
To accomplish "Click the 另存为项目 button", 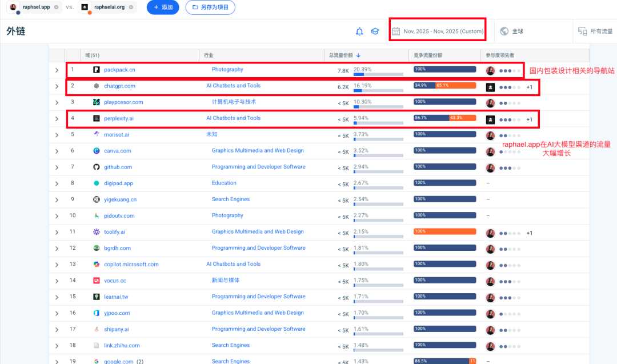I will (x=210, y=7).
